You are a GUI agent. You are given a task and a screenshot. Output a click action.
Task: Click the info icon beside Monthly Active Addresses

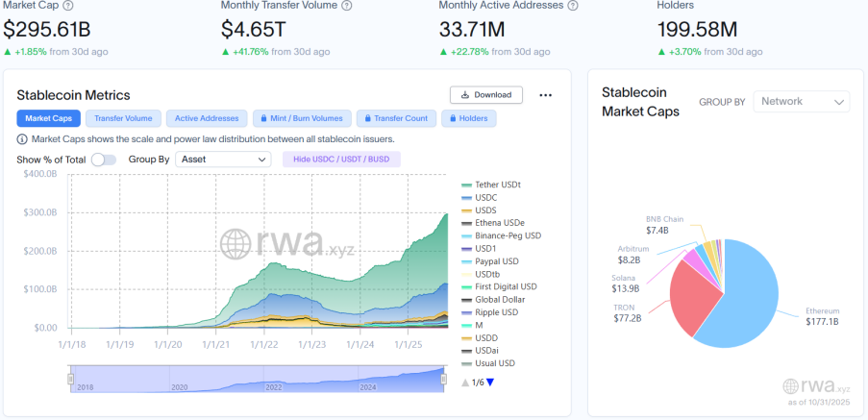click(573, 5)
